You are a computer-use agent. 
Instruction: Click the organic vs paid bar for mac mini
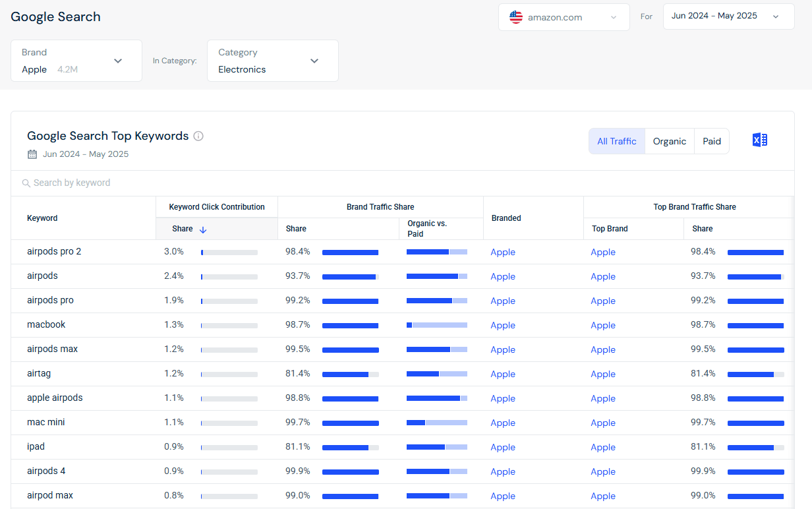pos(436,423)
